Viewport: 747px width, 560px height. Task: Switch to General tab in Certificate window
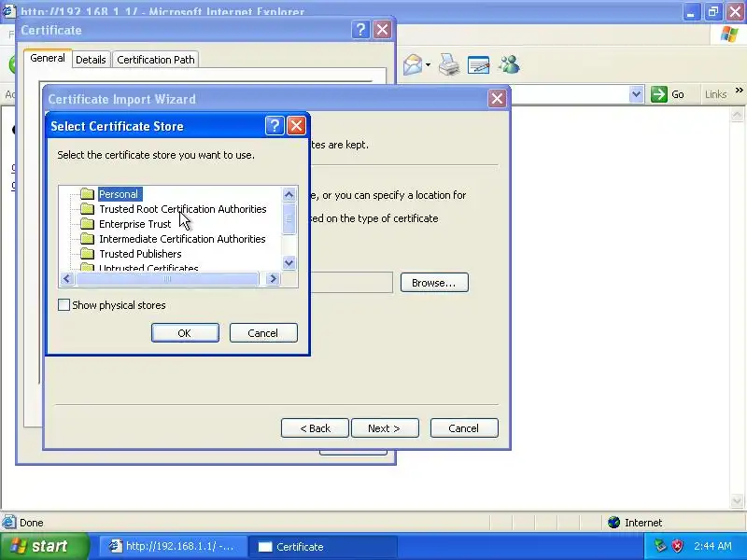[48, 58]
